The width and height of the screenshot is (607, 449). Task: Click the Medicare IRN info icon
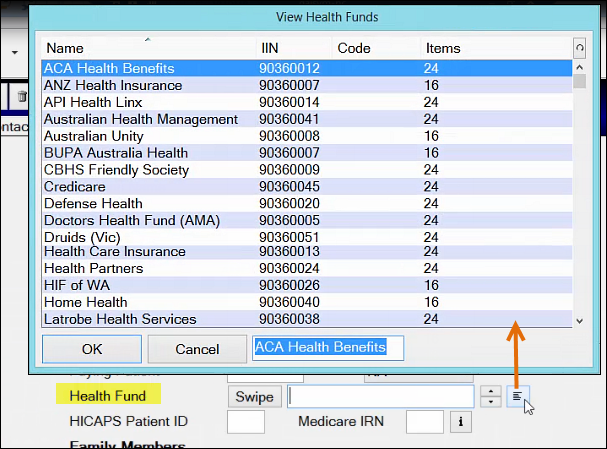click(x=461, y=421)
